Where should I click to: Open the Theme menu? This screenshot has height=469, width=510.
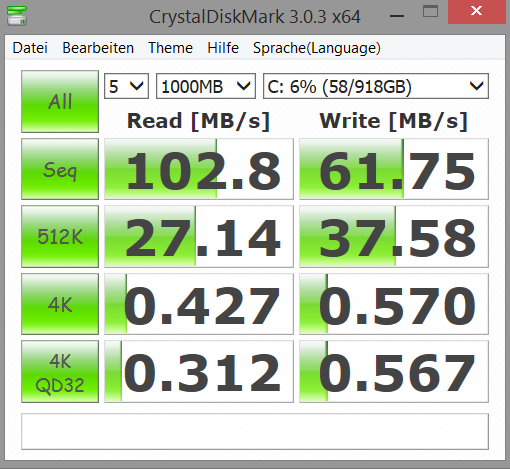pos(170,48)
